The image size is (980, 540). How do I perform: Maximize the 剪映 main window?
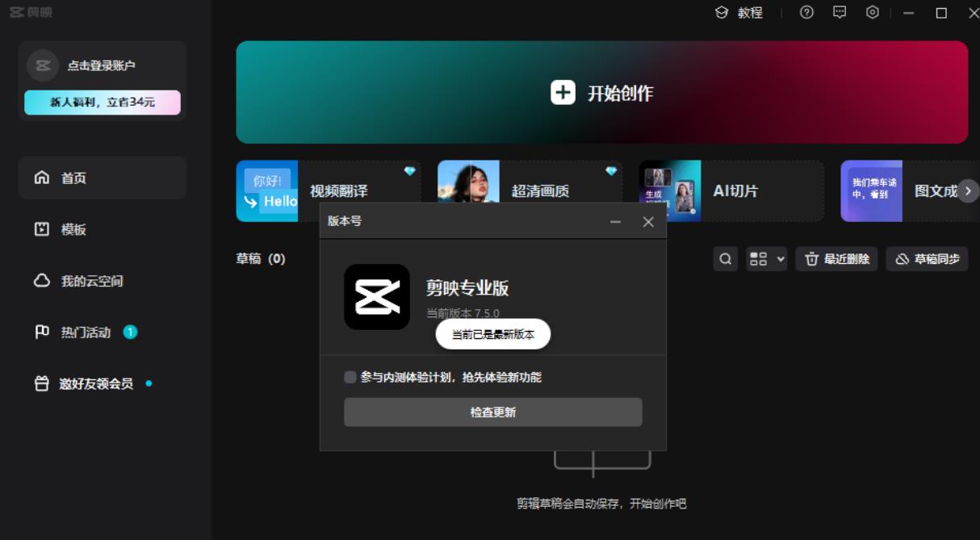click(x=941, y=13)
